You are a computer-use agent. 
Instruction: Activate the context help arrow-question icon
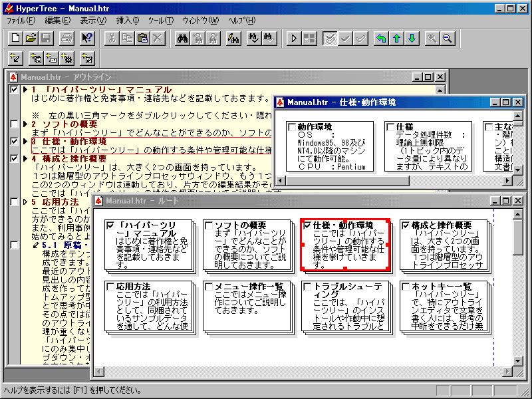click(87, 38)
